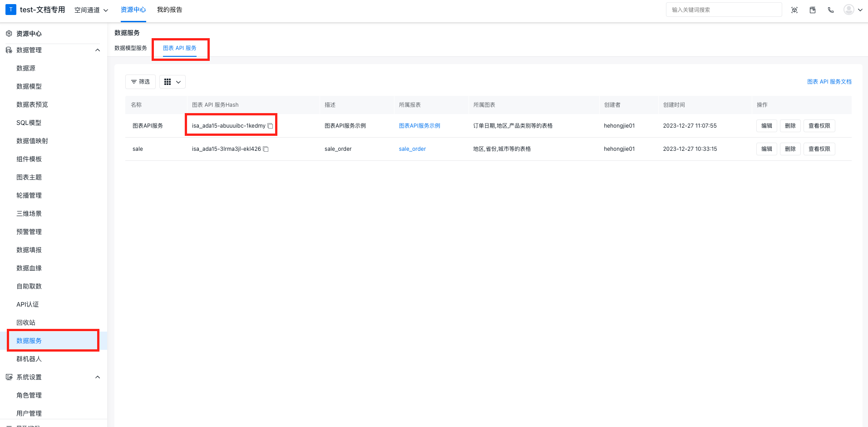Click the 名称 column header
The width and height of the screenshot is (868, 427).
[x=136, y=105]
